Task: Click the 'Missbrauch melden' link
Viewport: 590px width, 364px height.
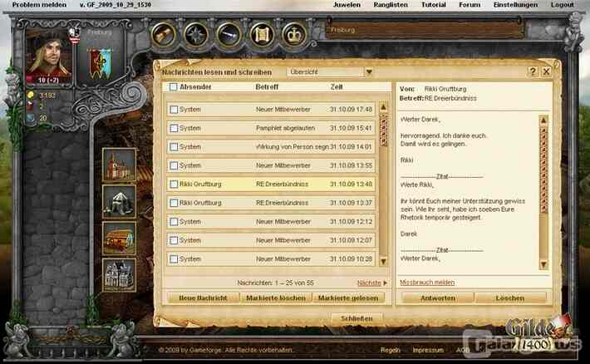Action: pyautogui.click(x=426, y=283)
